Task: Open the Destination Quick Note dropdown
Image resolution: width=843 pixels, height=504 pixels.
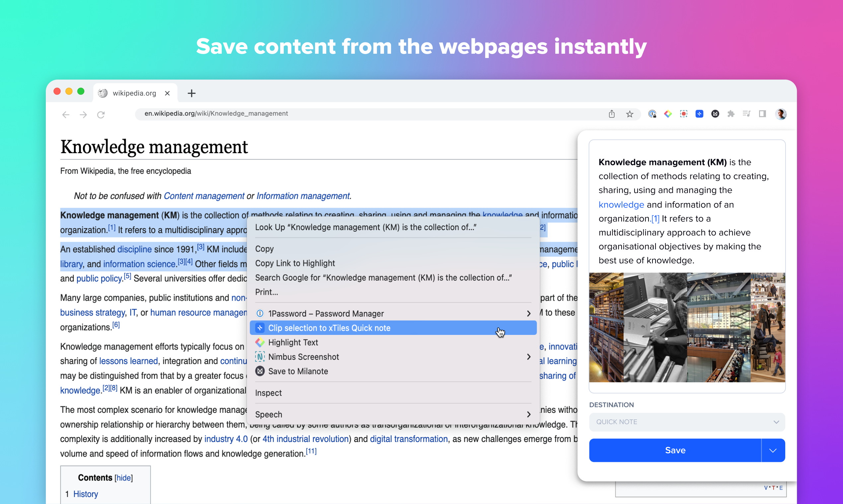Action: tap(687, 422)
